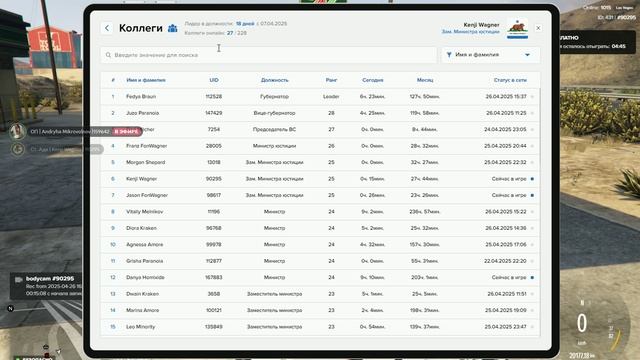Click the Вице-губернатор position cell
Viewport: 640px width, 360px height.
tap(274, 113)
